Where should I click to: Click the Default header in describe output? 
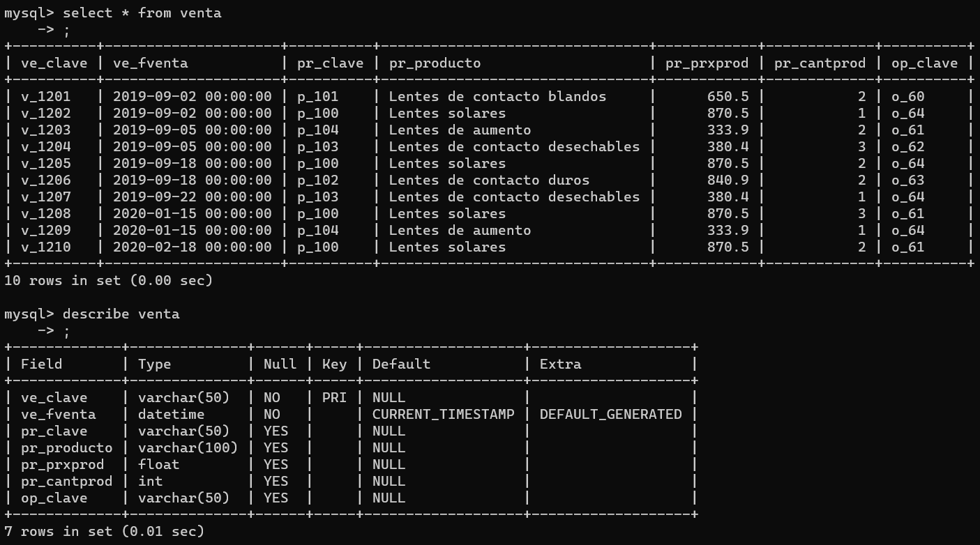click(402, 364)
